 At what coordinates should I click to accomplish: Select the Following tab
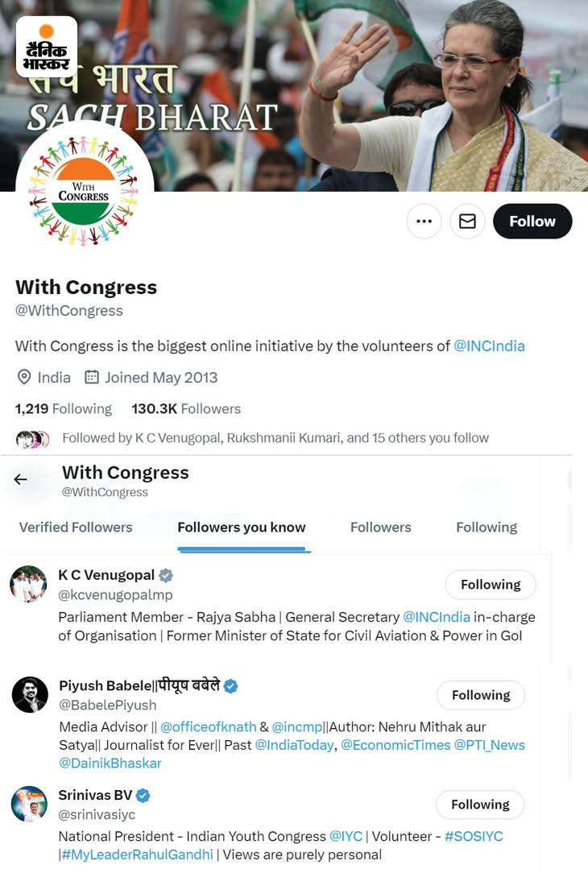(487, 527)
